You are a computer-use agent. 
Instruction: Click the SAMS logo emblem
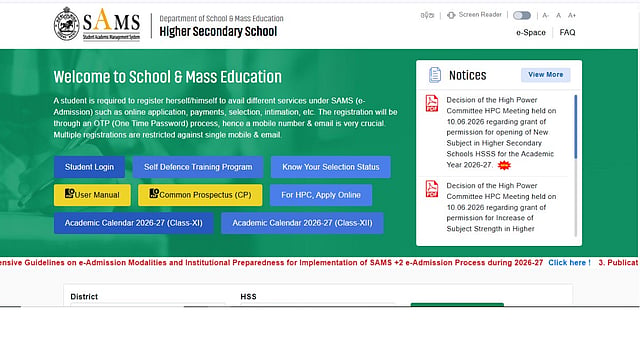(67, 24)
